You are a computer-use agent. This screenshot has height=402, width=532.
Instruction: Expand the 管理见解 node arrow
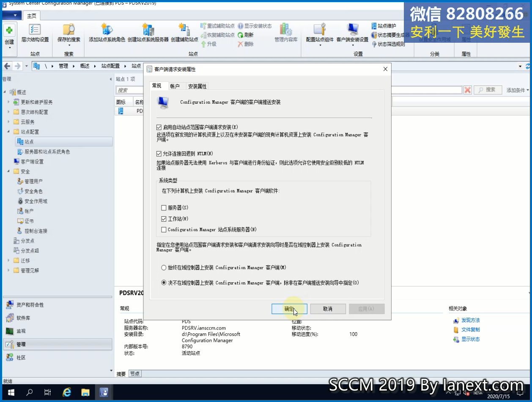point(8,270)
